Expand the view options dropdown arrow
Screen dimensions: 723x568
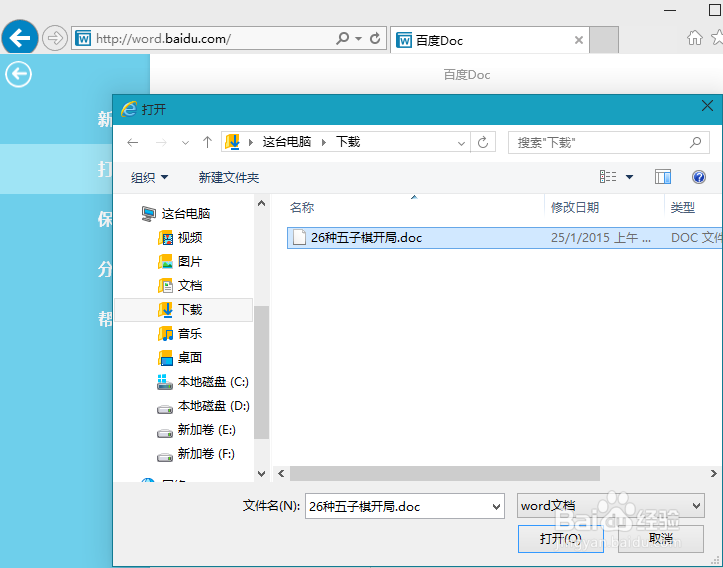pos(629,177)
